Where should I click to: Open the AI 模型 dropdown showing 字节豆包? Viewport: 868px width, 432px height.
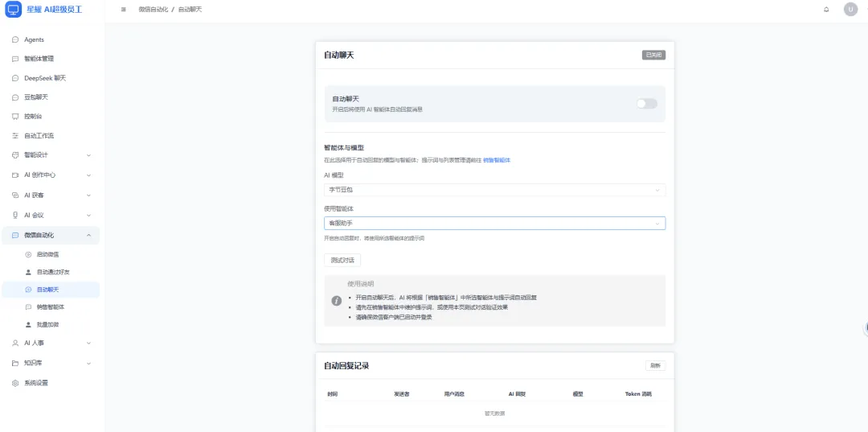(494, 190)
